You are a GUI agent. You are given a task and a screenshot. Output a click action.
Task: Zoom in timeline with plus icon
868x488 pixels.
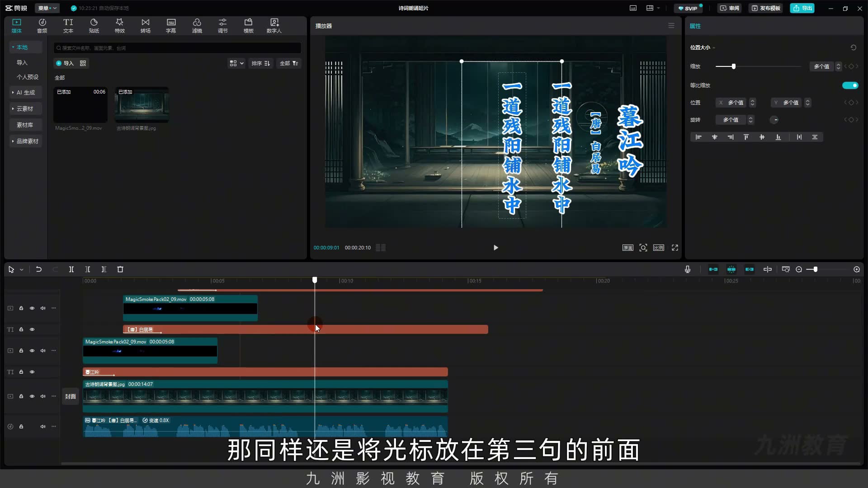pos(857,269)
